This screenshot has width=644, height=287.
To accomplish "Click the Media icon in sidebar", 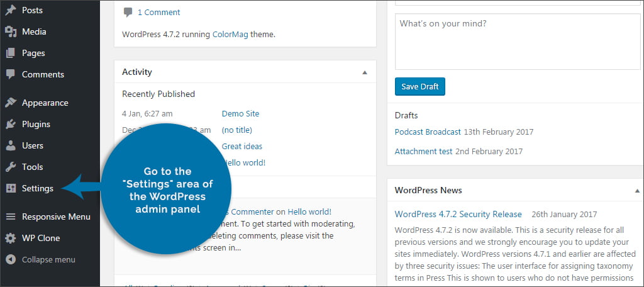I will (11, 31).
